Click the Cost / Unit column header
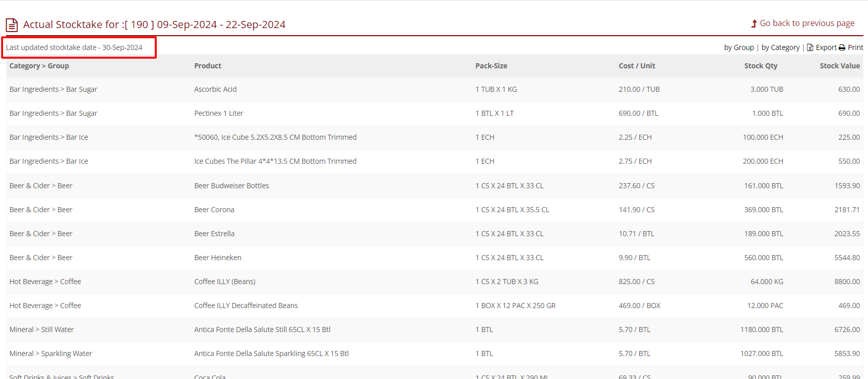 [636, 66]
